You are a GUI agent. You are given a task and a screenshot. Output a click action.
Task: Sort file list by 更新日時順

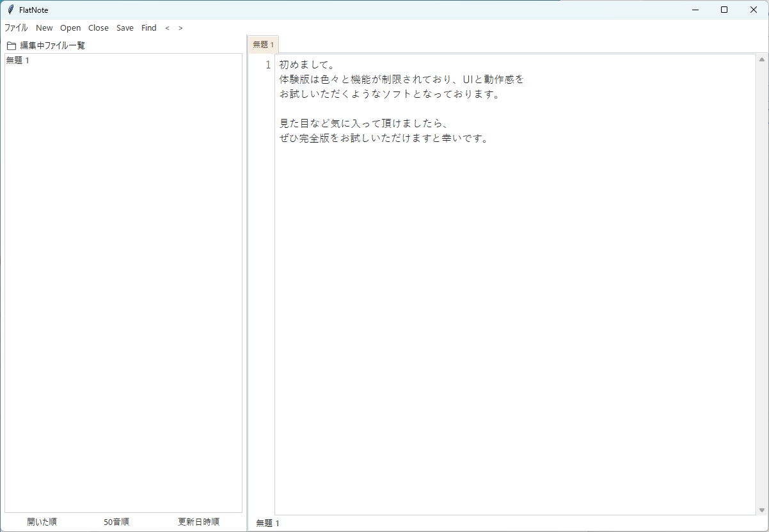198,522
